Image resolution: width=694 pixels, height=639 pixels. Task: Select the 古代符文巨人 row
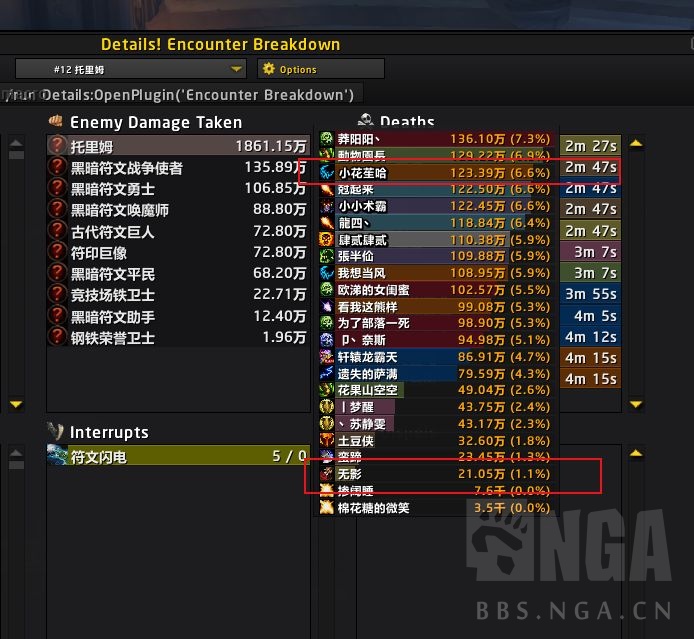178,231
